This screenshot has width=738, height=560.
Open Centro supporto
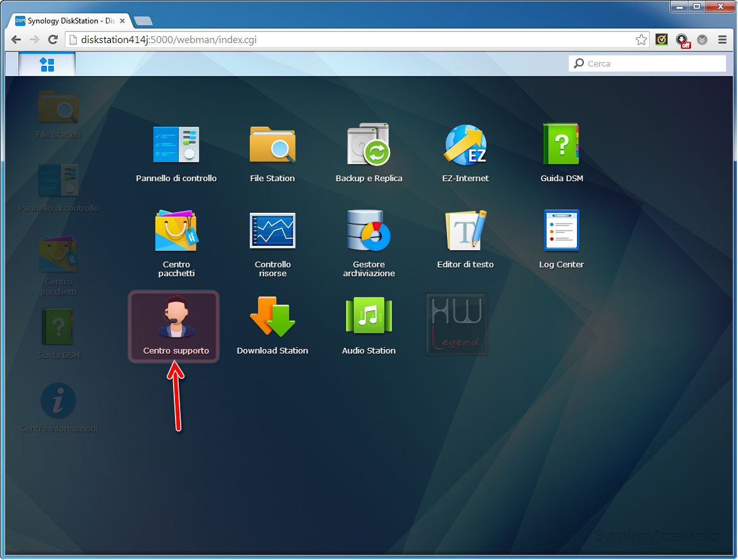174,326
